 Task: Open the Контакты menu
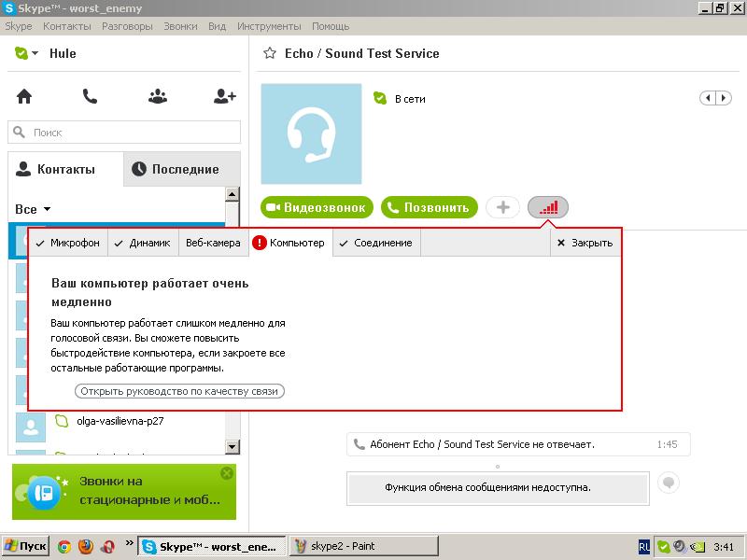point(67,26)
